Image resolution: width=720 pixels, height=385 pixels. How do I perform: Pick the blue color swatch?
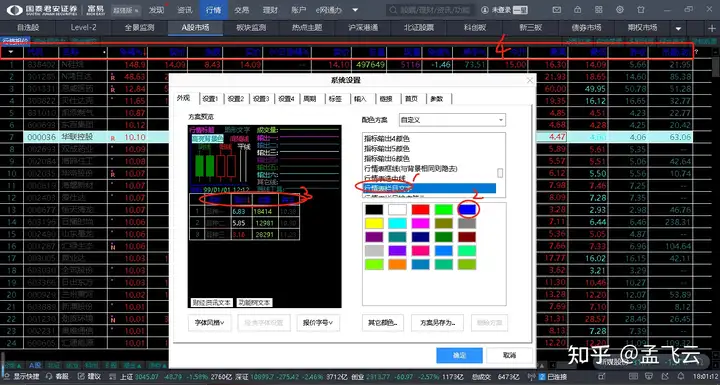click(x=467, y=209)
